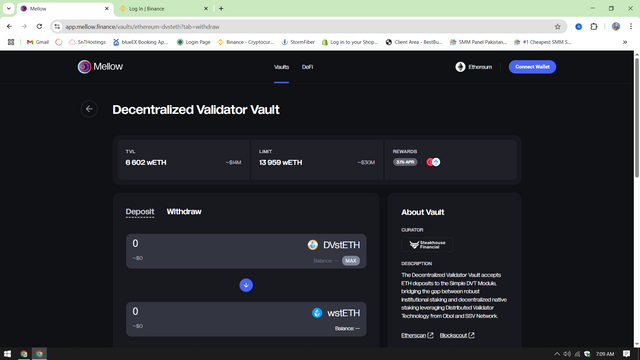Open the Login Page bookmark

[193, 42]
